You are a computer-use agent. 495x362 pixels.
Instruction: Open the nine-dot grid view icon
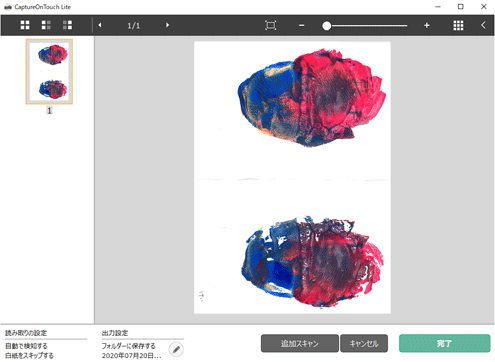458,25
